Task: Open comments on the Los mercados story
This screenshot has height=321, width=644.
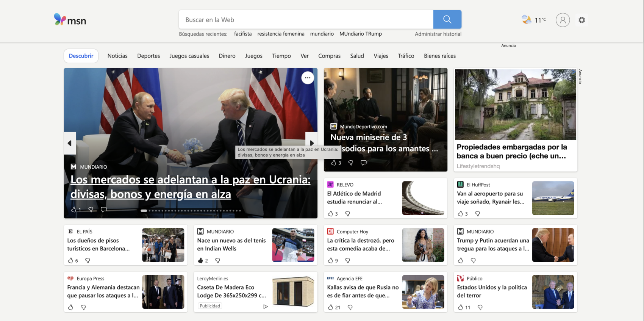Action: pyautogui.click(x=103, y=209)
